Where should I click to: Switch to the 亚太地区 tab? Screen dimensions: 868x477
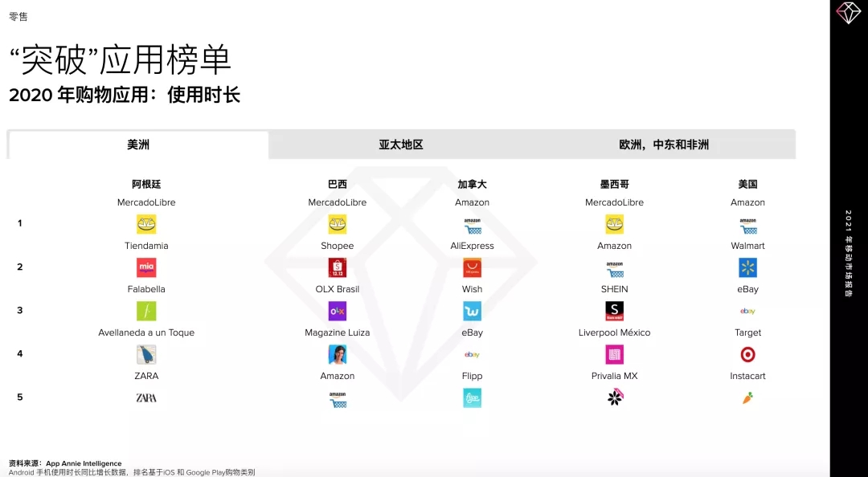pos(401,145)
